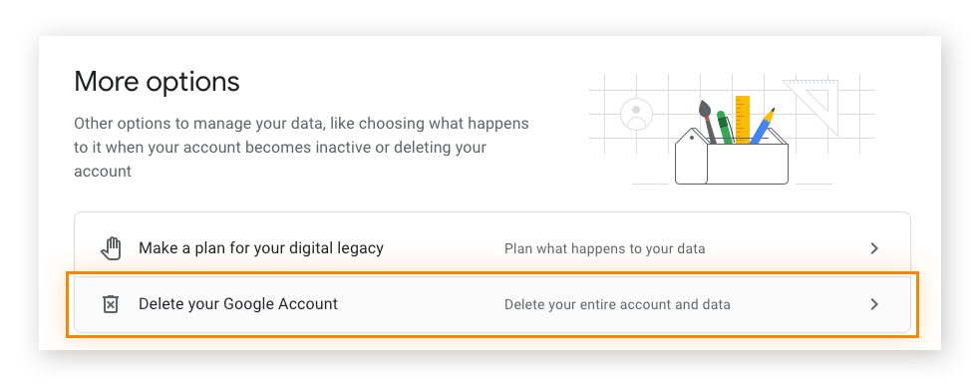Select the Delete your entire account and data text
Viewport: 980px width, 386px height.
point(617,305)
